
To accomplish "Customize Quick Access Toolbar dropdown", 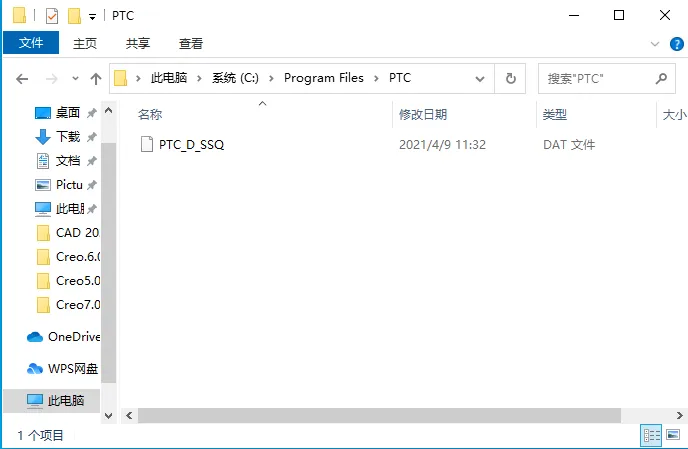I will (x=92, y=17).
